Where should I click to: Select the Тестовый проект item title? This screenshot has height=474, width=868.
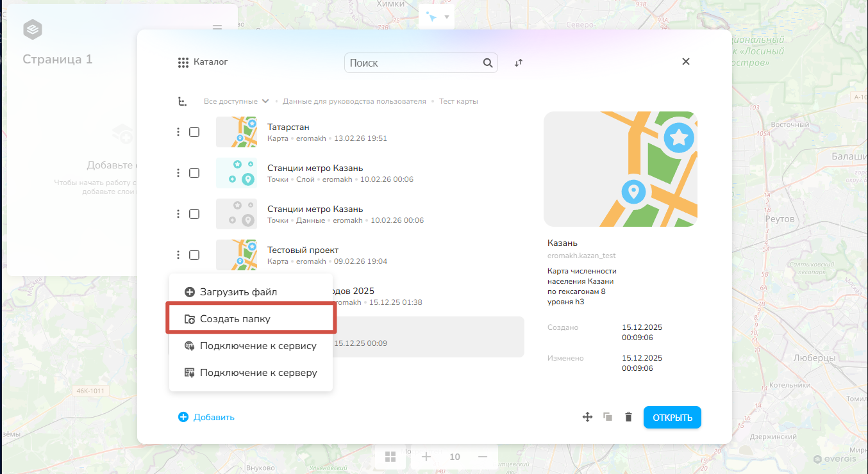pos(303,250)
